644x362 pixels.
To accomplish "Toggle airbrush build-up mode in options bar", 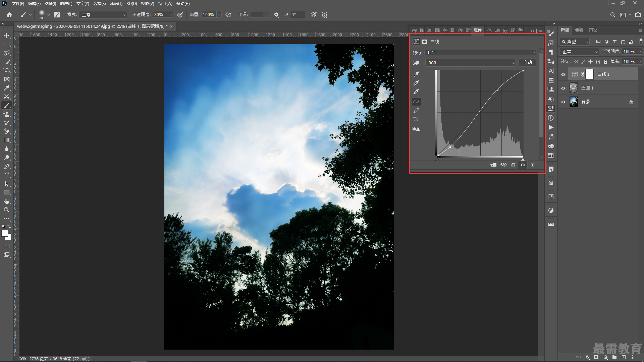I will coord(228,15).
